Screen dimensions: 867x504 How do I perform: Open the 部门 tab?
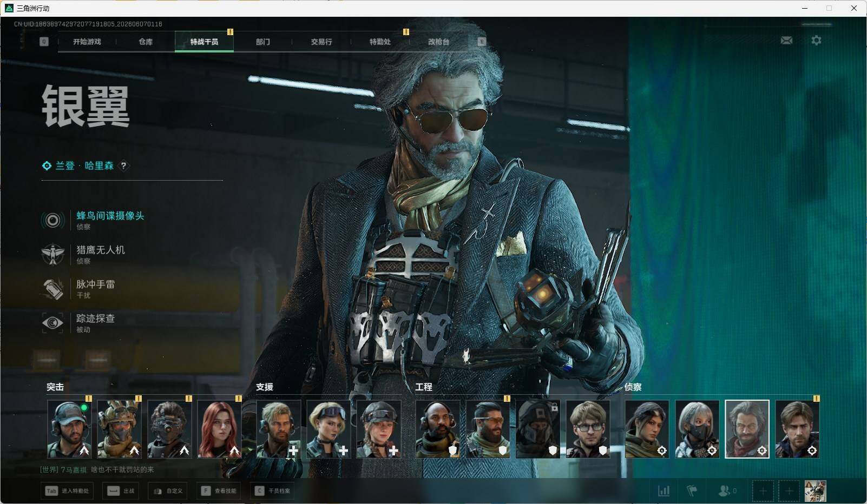[263, 42]
